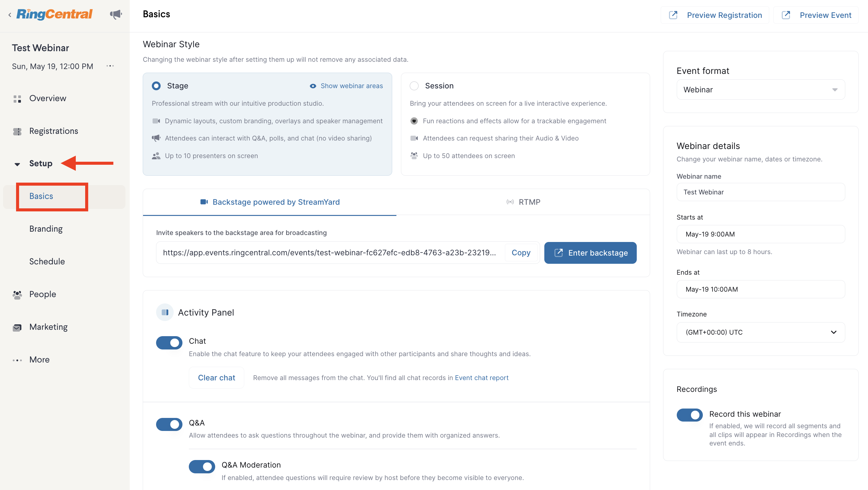Disable Record this webinar
This screenshot has width=868, height=490.
pyautogui.click(x=689, y=415)
